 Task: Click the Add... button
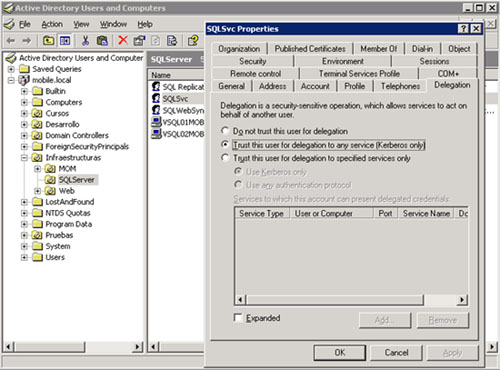385,320
